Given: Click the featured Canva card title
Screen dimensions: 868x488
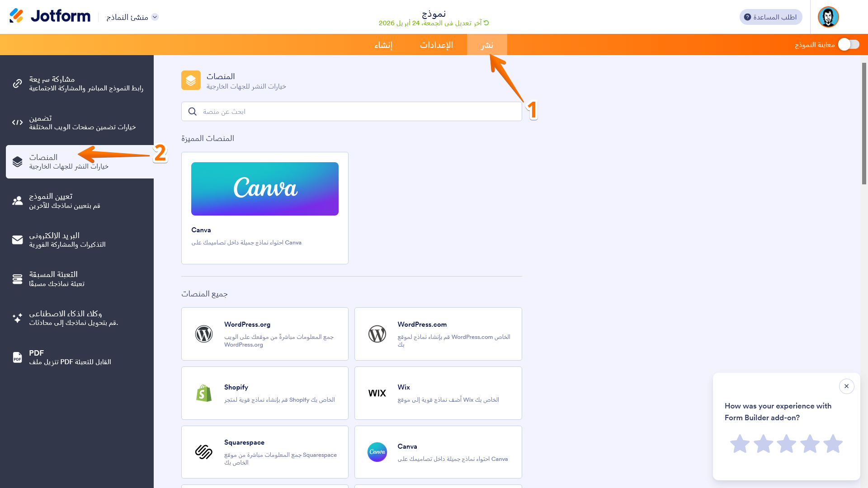Looking at the screenshot, I should click(x=201, y=230).
